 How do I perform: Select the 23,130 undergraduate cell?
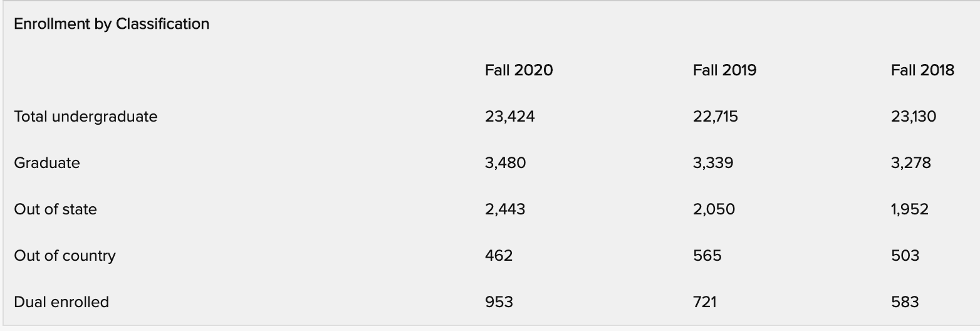pos(913,116)
